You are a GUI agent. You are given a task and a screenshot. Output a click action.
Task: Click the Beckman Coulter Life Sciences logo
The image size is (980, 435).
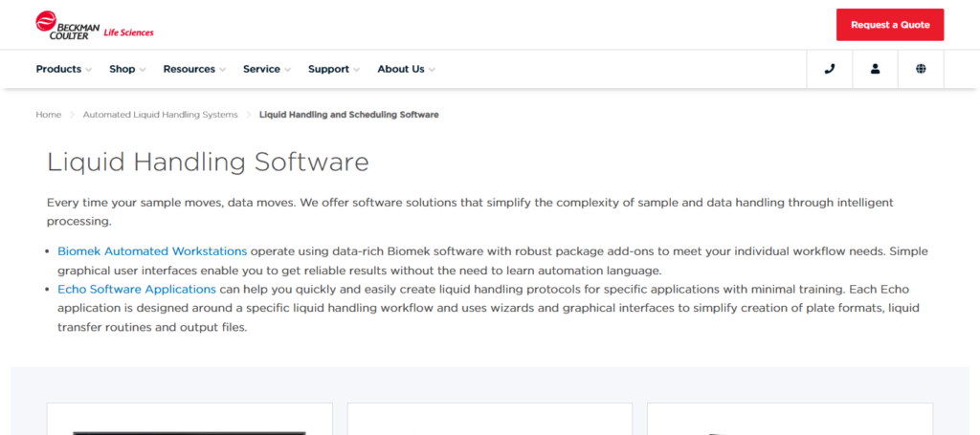[95, 26]
